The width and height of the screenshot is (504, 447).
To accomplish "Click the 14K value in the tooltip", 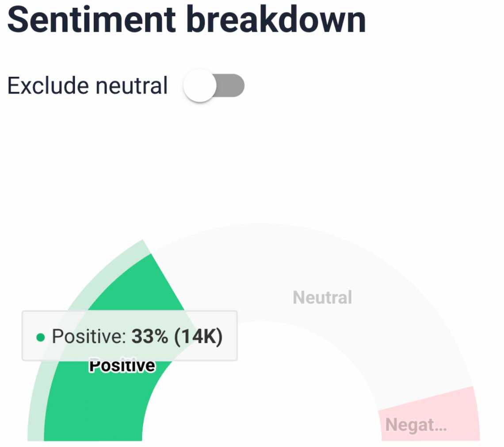I will pyautogui.click(x=198, y=336).
